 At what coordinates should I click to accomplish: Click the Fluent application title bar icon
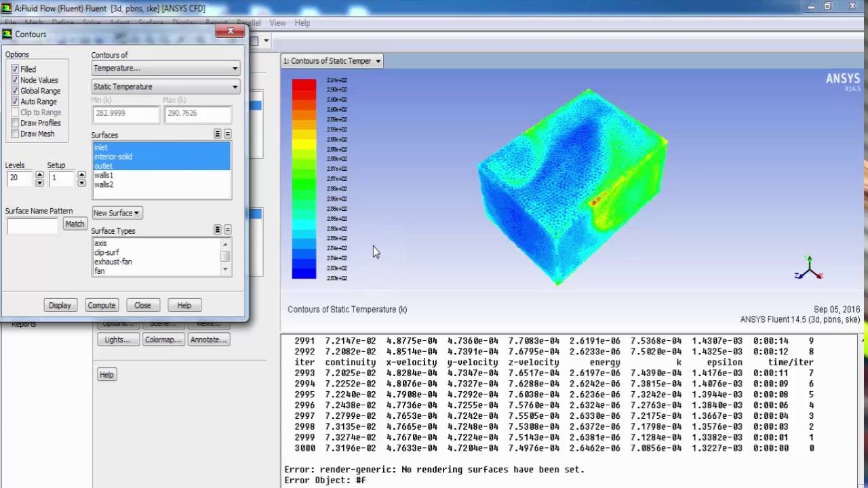[6, 8]
